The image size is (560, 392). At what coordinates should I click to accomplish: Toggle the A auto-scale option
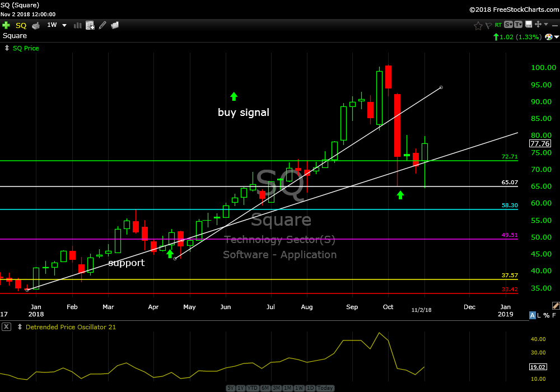(x=533, y=316)
